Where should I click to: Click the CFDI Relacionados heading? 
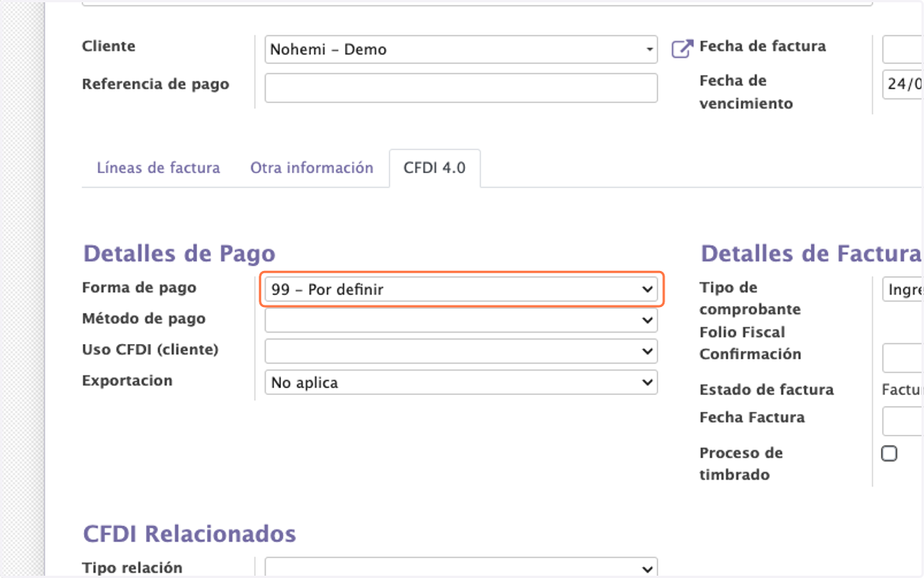pyautogui.click(x=189, y=533)
